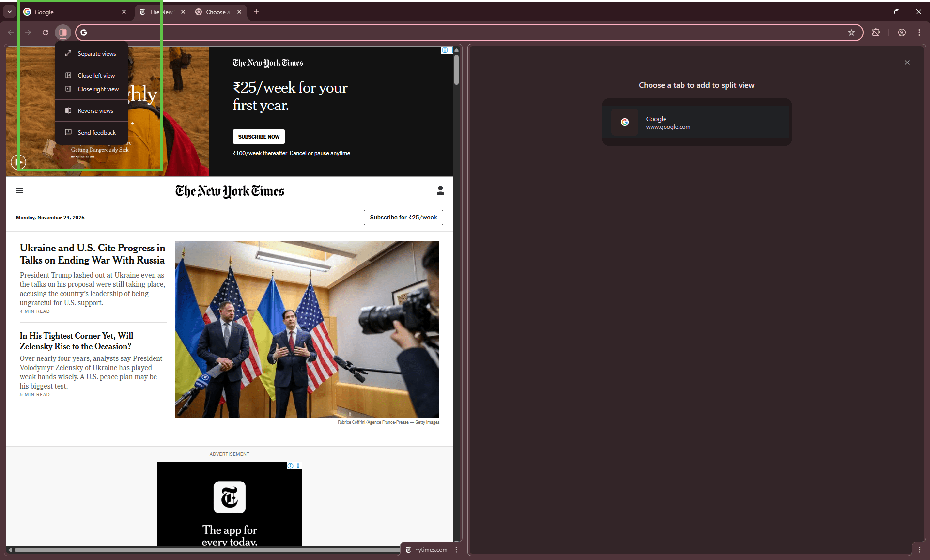This screenshot has width=930, height=560.
Task: Click the extensions disabled icon near address bar
Action: tap(876, 32)
